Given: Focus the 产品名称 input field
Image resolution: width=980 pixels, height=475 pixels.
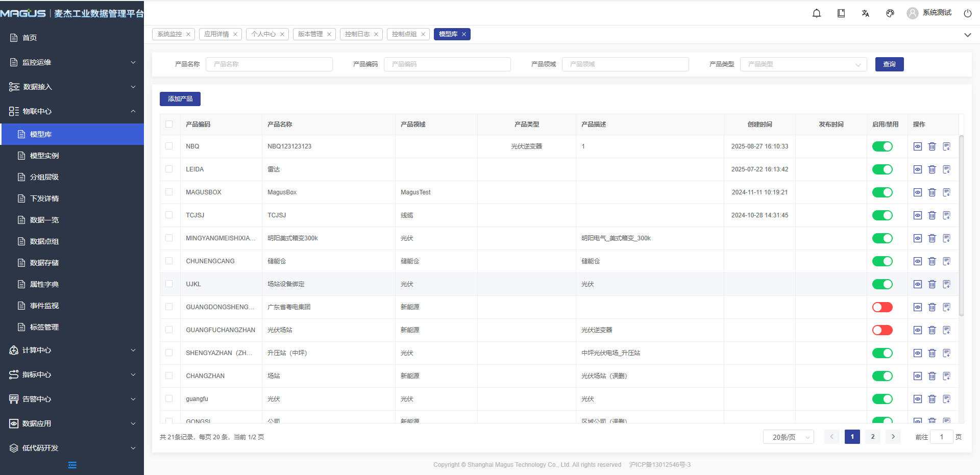Looking at the screenshot, I should pos(269,64).
